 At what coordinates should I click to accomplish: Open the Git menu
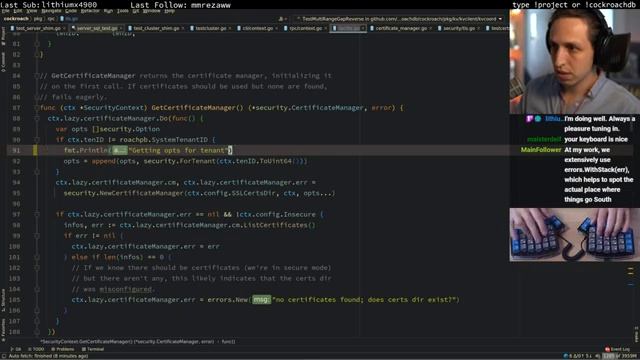(x=136, y=11)
